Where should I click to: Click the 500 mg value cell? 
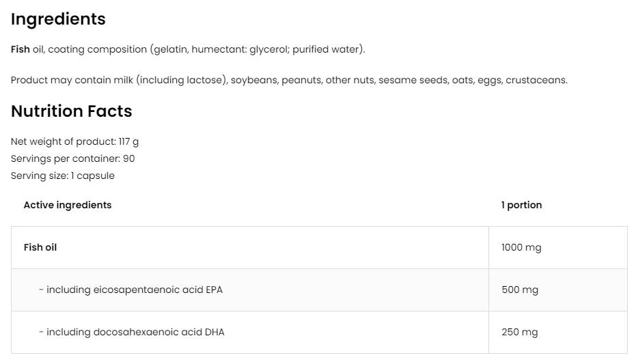pyautogui.click(x=520, y=290)
